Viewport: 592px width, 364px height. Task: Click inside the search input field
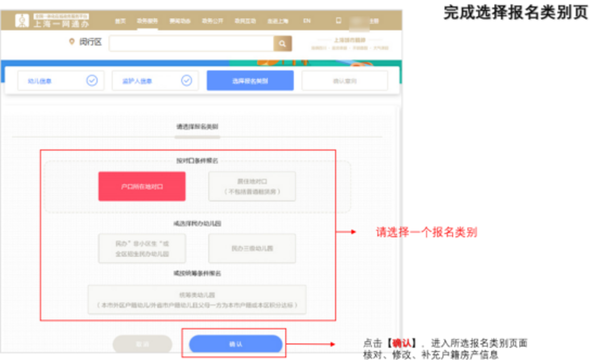click(190, 44)
